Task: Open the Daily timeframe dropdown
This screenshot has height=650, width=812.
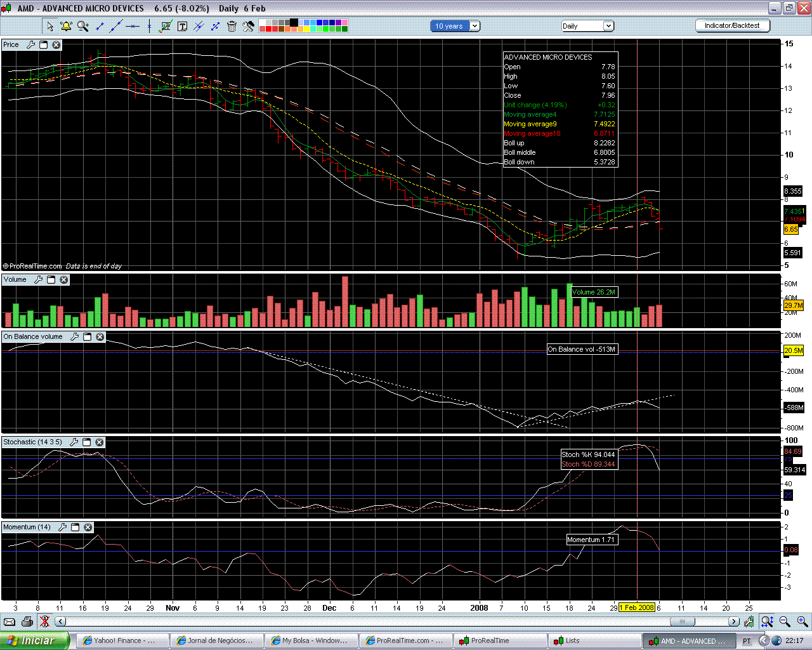Action: (x=587, y=26)
